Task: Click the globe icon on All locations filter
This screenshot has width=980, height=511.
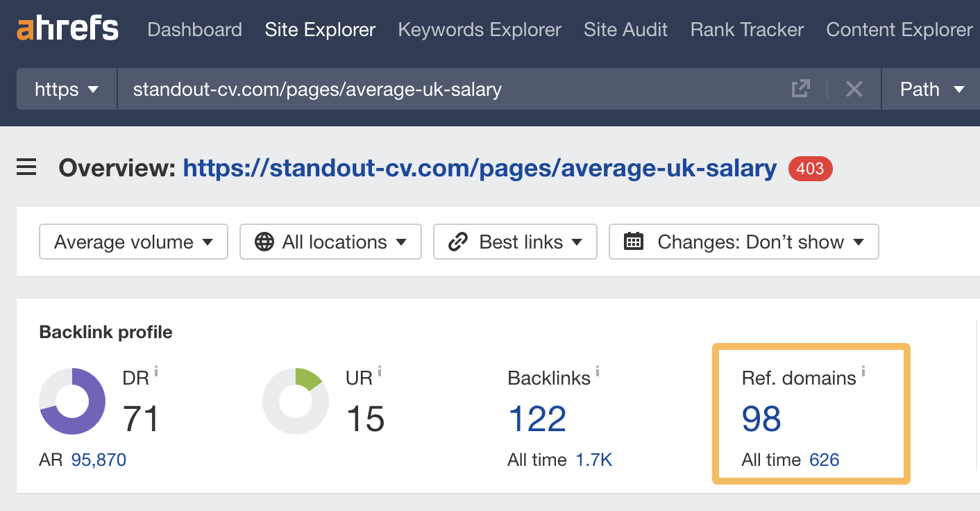Action: coord(263,242)
